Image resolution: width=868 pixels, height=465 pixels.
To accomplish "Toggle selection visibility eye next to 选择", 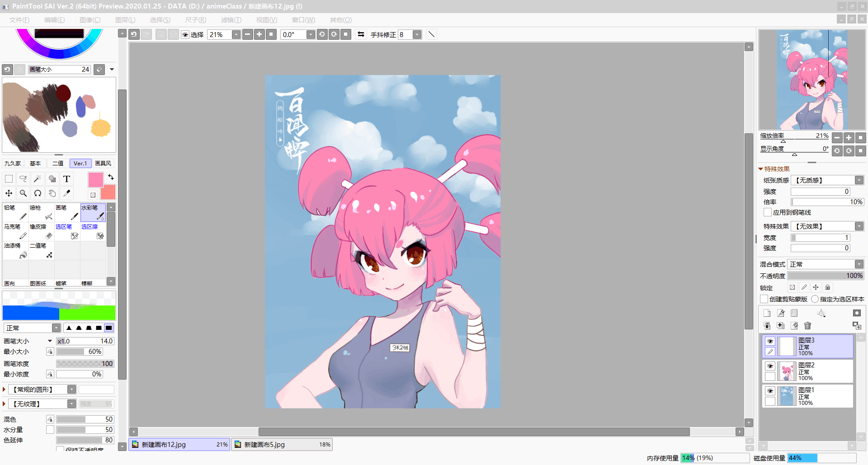I will (185, 35).
